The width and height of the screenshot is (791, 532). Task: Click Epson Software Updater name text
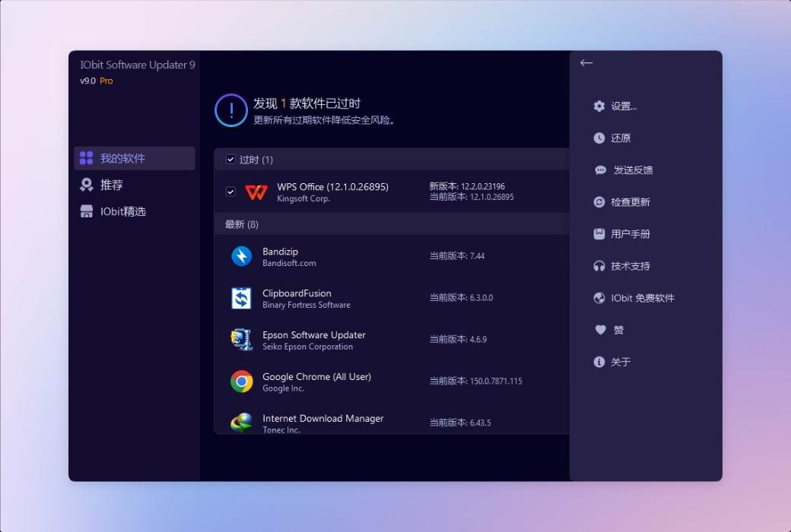point(314,335)
